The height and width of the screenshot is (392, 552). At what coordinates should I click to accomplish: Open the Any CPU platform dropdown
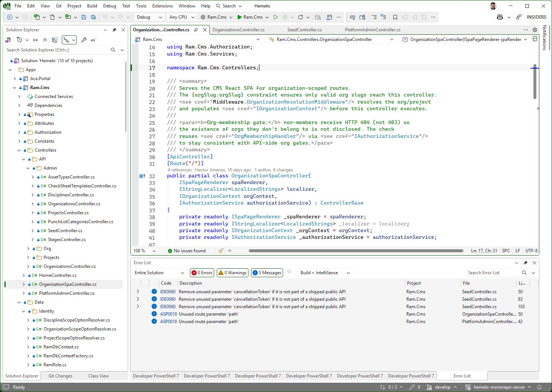pos(181,17)
